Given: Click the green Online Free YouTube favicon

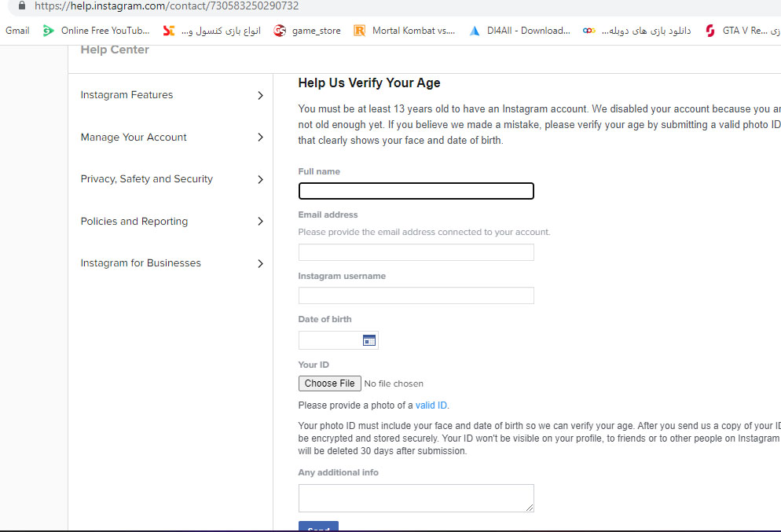Looking at the screenshot, I should click(48, 31).
